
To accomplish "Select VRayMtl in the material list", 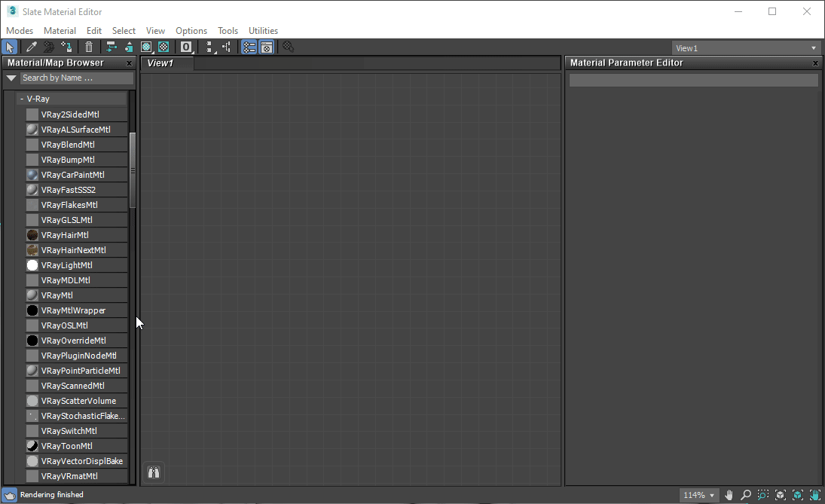I will [x=57, y=295].
